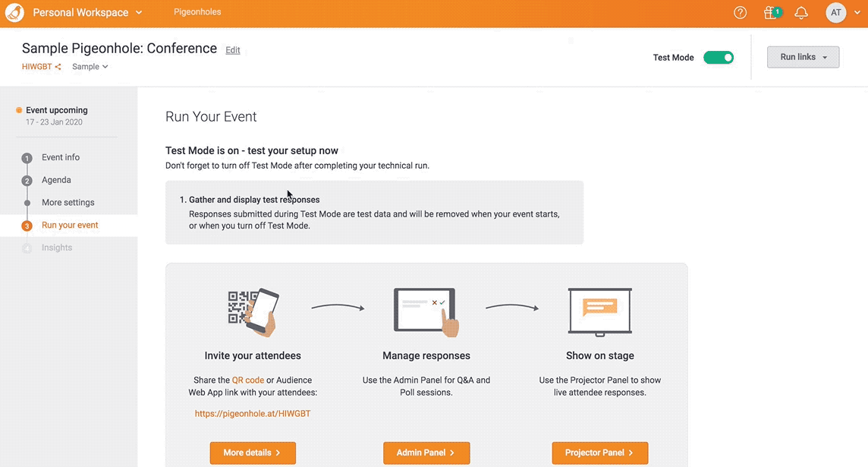Click the Show on stage heading

coord(600,355)
